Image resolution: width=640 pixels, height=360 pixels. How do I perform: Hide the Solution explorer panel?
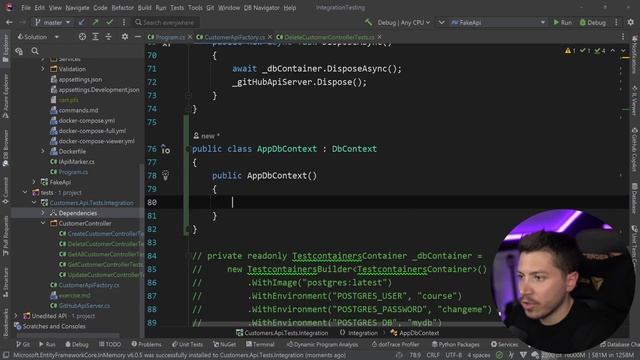(x=138, y=37)
